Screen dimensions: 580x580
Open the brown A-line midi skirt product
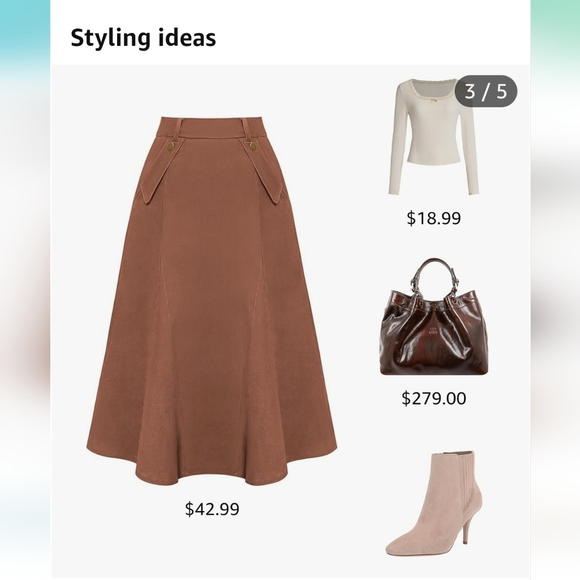coord(212,301)
